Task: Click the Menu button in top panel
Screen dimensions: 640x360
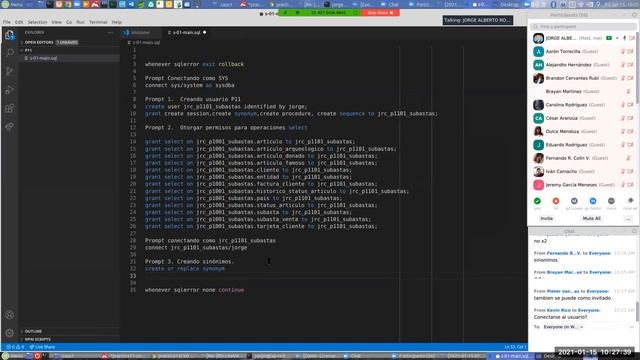Action: [x=13, y=4]
